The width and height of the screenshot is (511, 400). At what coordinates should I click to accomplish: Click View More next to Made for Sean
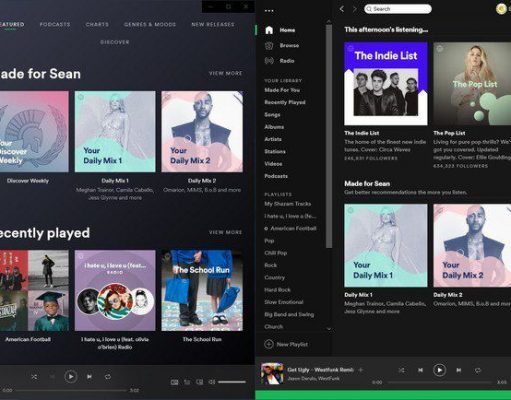(x=225, y=73)
